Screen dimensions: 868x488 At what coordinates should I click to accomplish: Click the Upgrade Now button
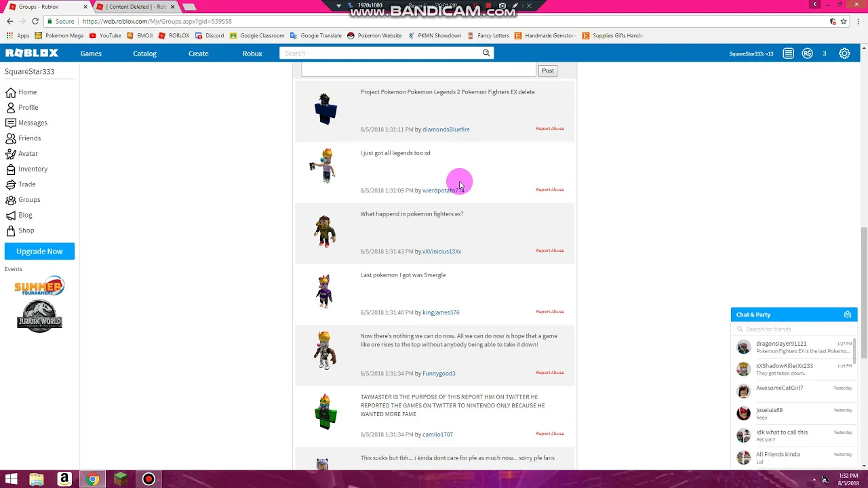(x=39, y=251)
